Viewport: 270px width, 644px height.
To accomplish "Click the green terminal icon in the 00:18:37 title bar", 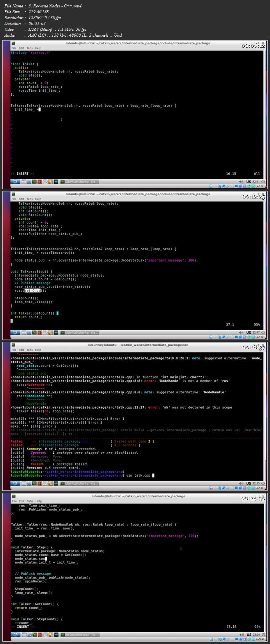I will click(13, 345).
